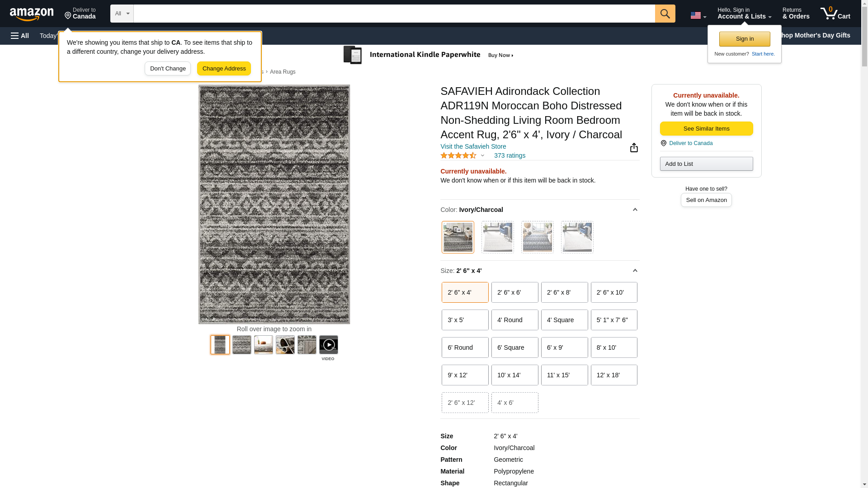The width and height of the screenshot is (868, 488).
Task: Collapse the Size section chevron
Action: click(635, 271)
